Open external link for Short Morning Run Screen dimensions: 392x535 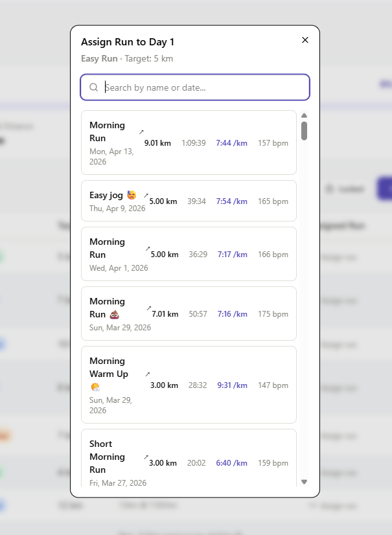(146, 457)
